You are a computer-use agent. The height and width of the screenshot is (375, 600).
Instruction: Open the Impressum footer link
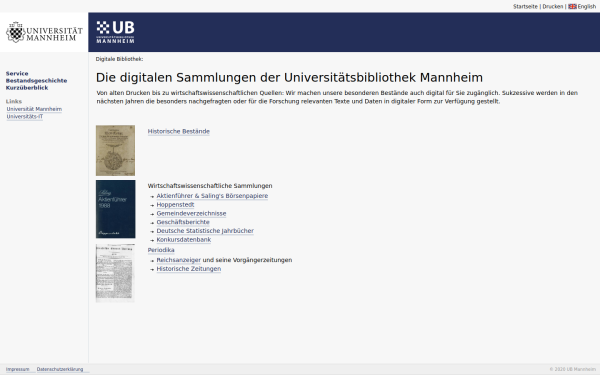coord(18,369)
